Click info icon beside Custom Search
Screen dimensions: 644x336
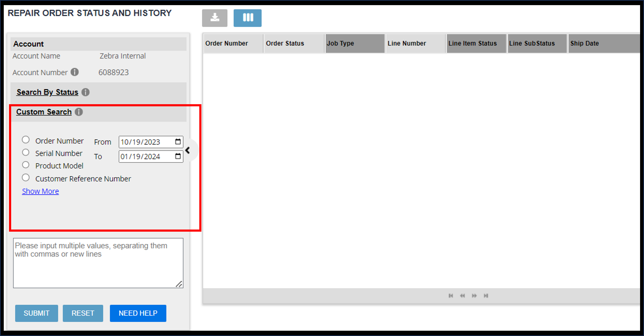(79, 112)
